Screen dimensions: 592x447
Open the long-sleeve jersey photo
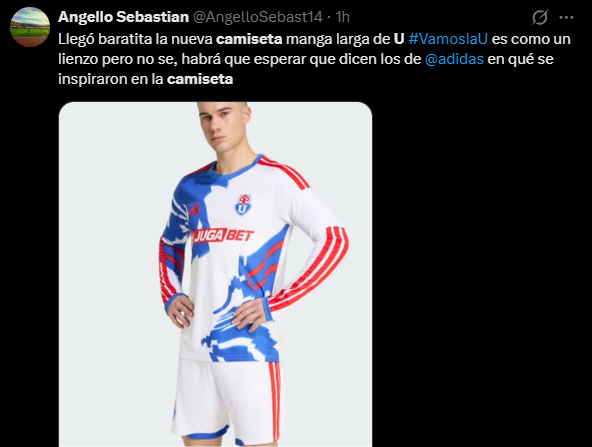click(216, 274)
